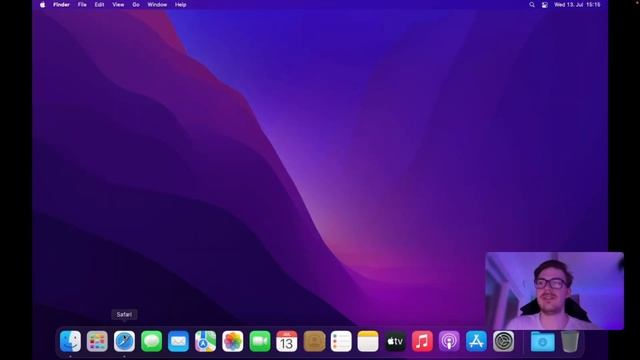Viewport: 640px width, 360px height.
Task: Launch the Notes app
Action: [368, 341]
